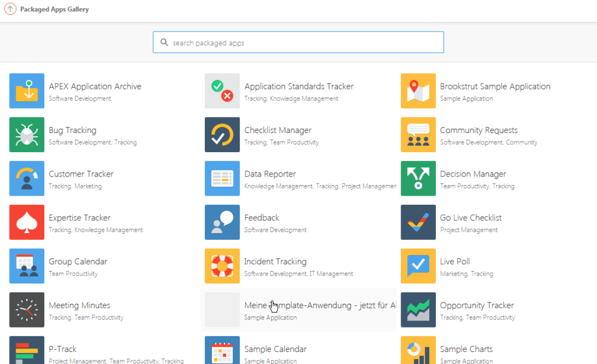This screenshot has height=364, width=597.
Task: Click the Opportunity Tracker graph icon
Action: coord(418,310)
